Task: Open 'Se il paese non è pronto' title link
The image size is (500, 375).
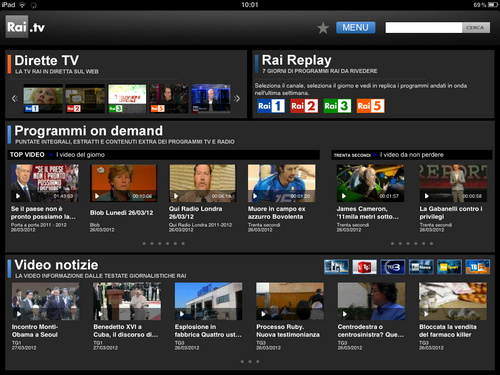Action: [43, 213]
